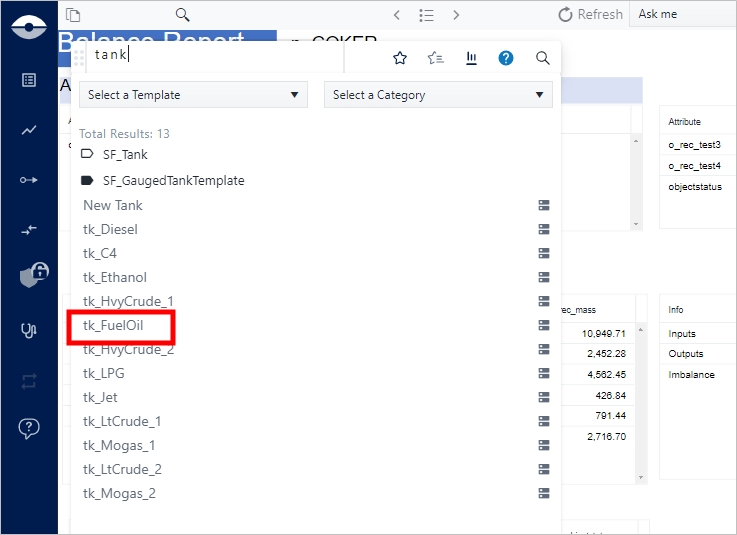The height and width of the screenshot is (535, 737).
Task: Click the search box containing 'tank'
Action: [x=215, y=56]
